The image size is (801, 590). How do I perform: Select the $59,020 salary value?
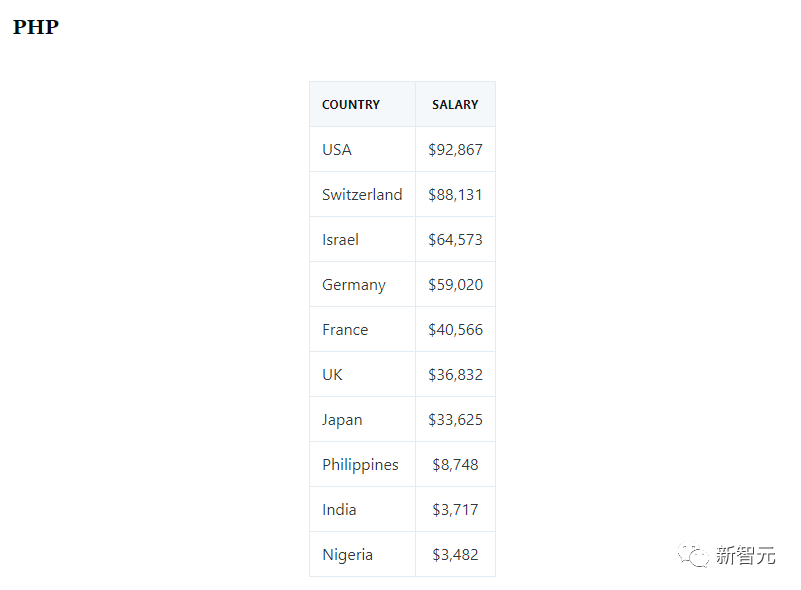(455, 285)
